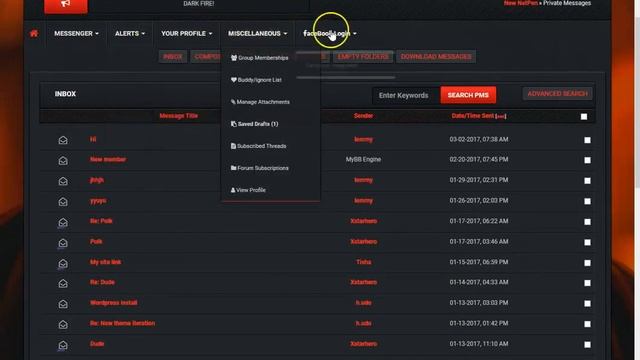This screenshot has height=360, width=640.
Task: Choose View Profile in the dropdown
Action: pyautogui.click(x=248, y=190)
